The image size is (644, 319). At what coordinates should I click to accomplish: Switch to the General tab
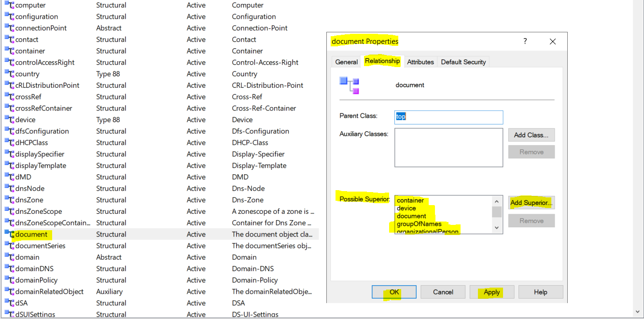pos(346,62)
